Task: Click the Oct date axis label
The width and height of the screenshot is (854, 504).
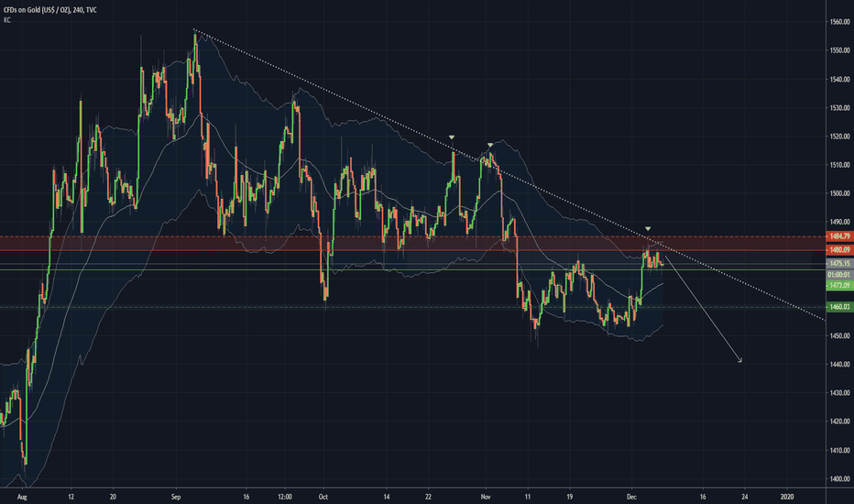Action: [323, 497]
